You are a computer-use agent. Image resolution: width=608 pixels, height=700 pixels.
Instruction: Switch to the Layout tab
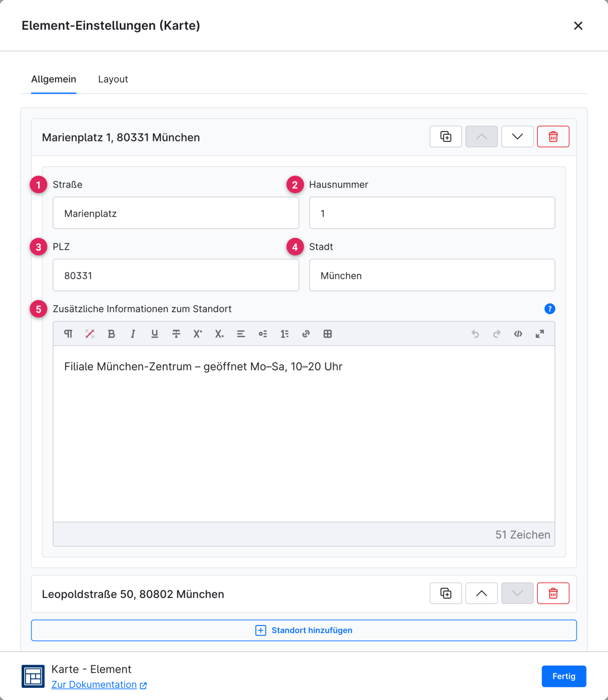tap(113, 79)
